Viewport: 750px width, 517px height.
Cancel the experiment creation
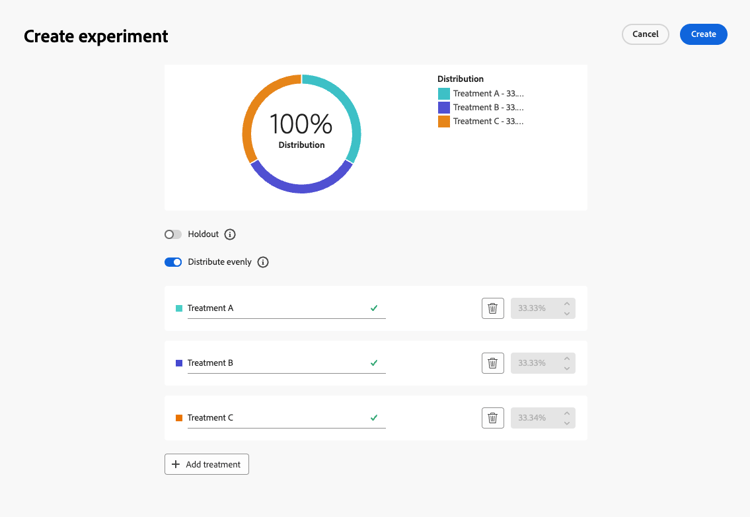click(x=645, y=34)
